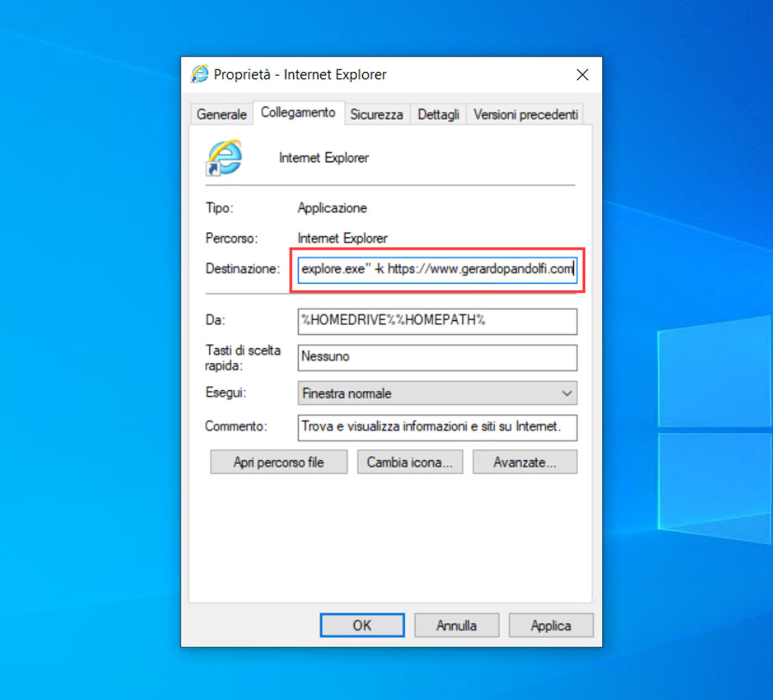The height and width of the screenshot is (700, 773).
Task: Open the Avanzate... settings button
Action: tap(525, 462)
